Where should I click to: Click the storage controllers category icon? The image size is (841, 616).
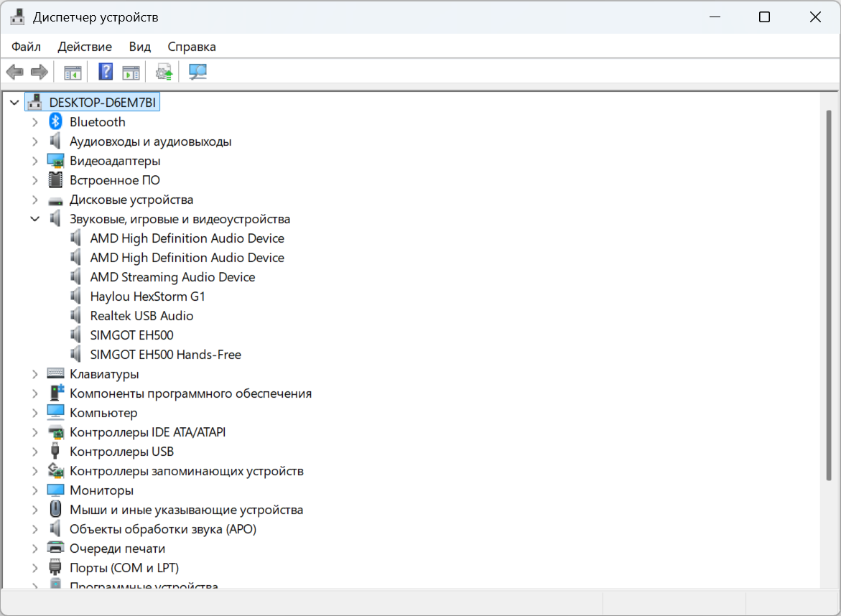55,470
